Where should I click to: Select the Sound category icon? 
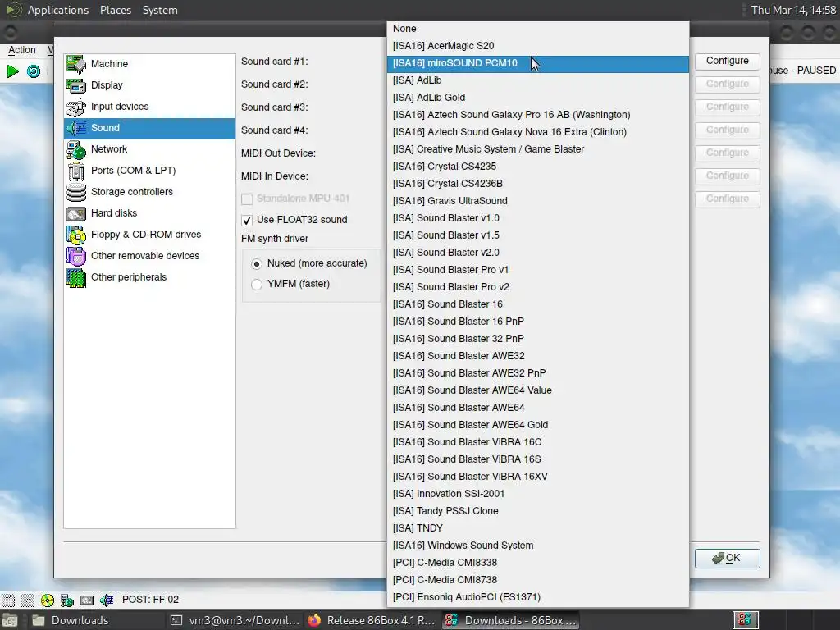(76, 128)
